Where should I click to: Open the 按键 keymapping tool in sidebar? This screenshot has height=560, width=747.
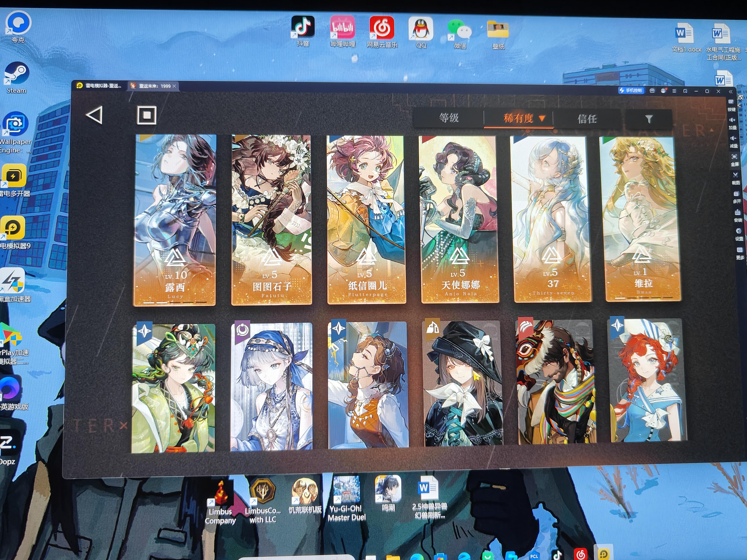coord(731,105)
